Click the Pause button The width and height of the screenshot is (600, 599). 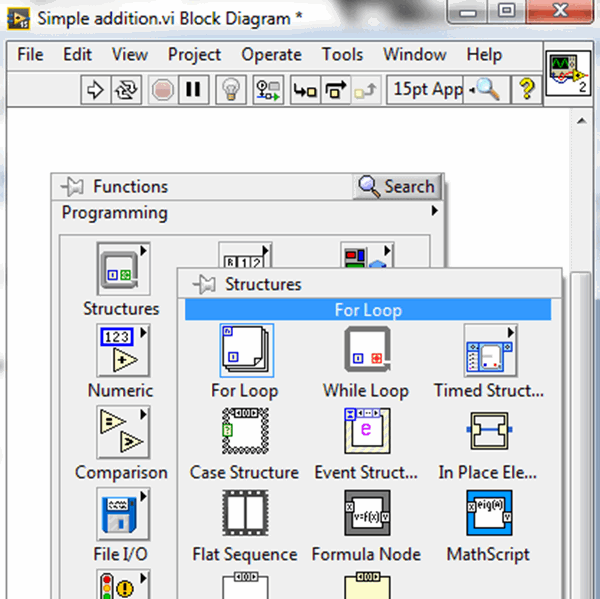pos(193,90)
